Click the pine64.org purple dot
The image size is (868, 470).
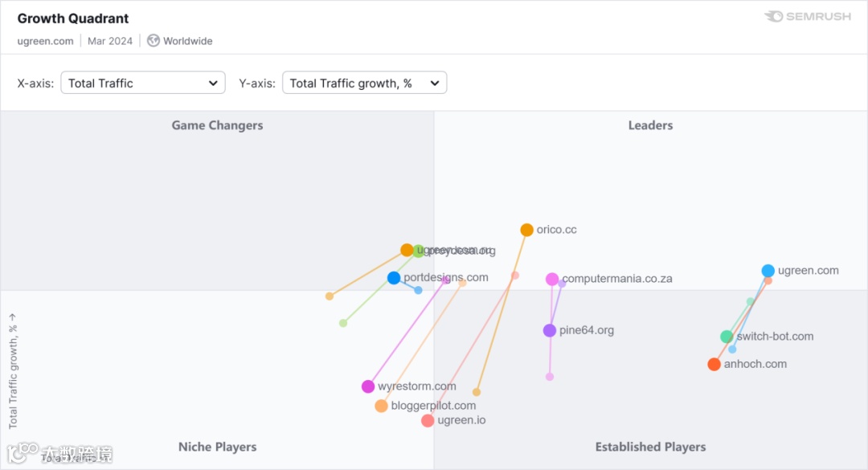click(x=550, y=330)
